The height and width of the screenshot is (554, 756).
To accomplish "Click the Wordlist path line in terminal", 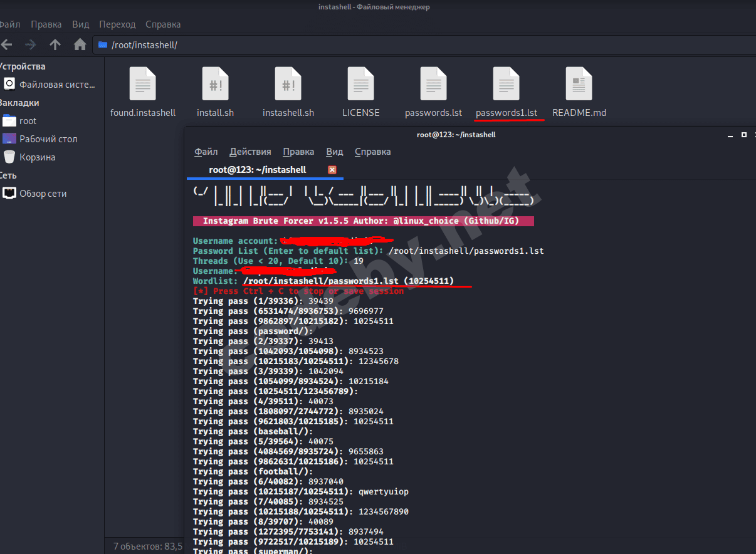I will [x=323, y=281].
